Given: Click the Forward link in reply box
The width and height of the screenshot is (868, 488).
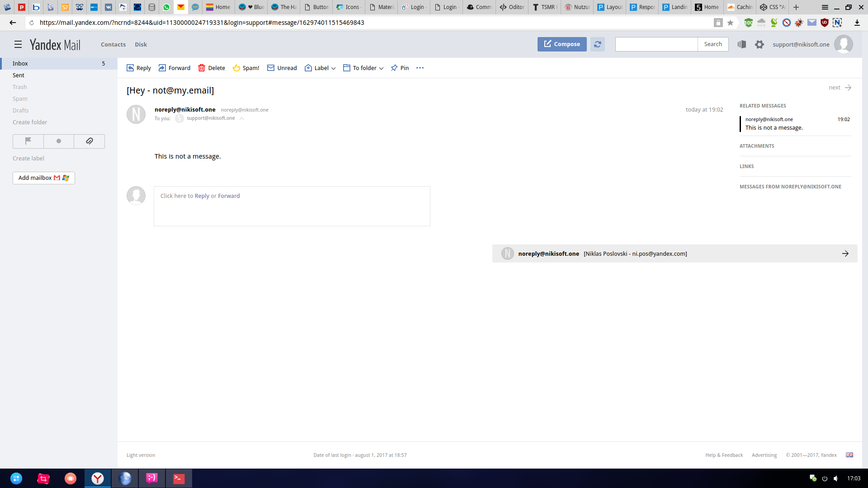Looking at the screenshot, I should point(229,196).
